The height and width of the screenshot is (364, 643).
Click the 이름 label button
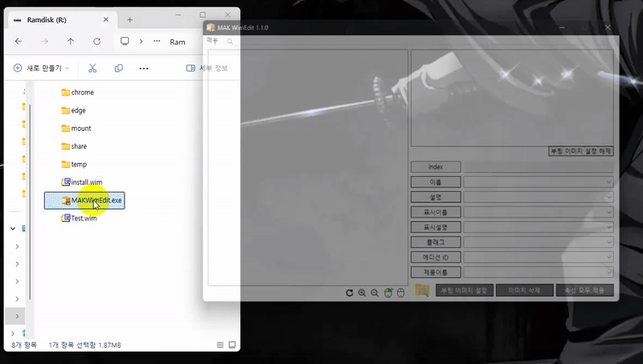tap(436, 182)
